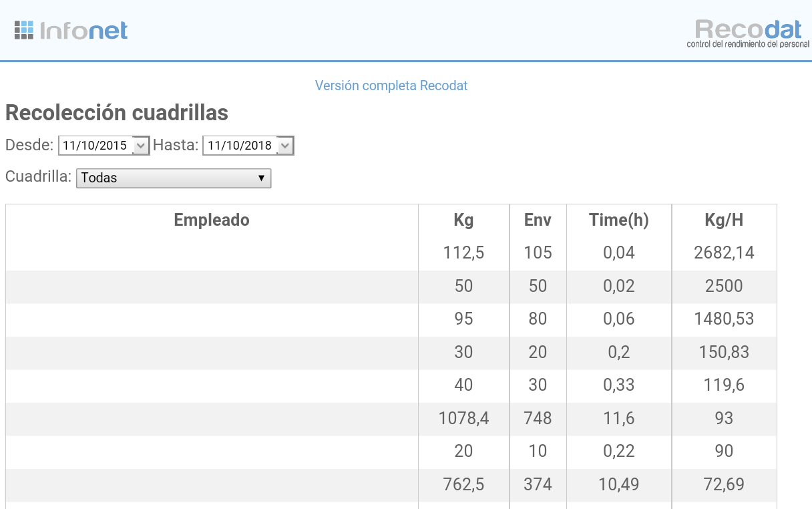Open the Desde date picker arrow
The image size is (812, 509).
140,146
